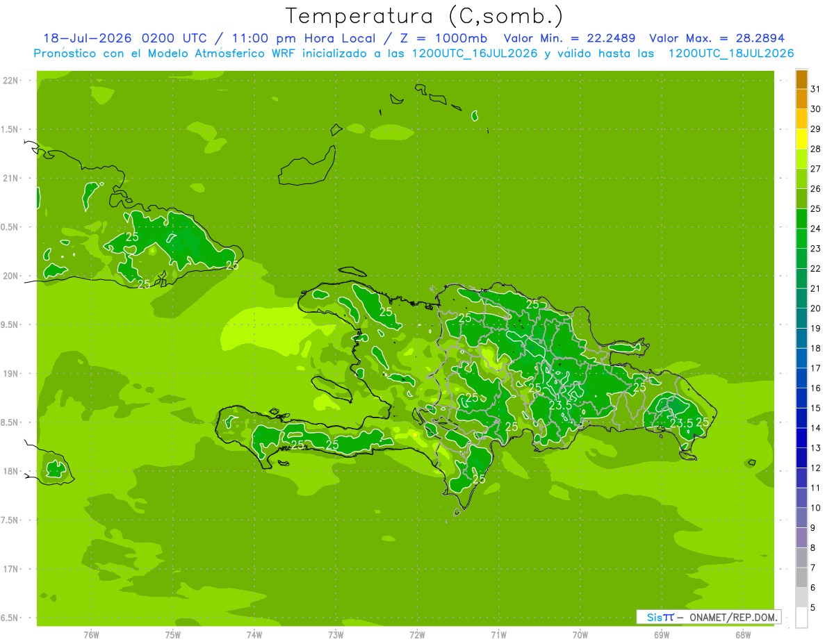Click legend value 10
This screenshot has height=644, width=834.
click(x=815, y=508)
